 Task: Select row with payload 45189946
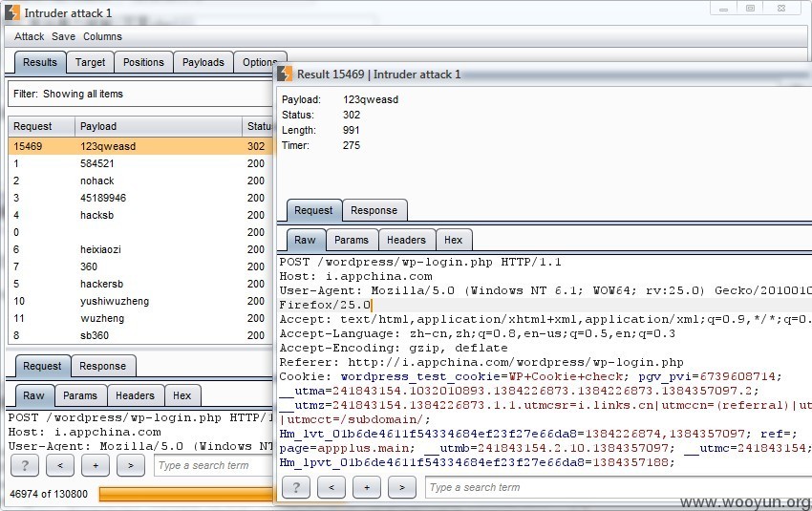click(140, 198)
